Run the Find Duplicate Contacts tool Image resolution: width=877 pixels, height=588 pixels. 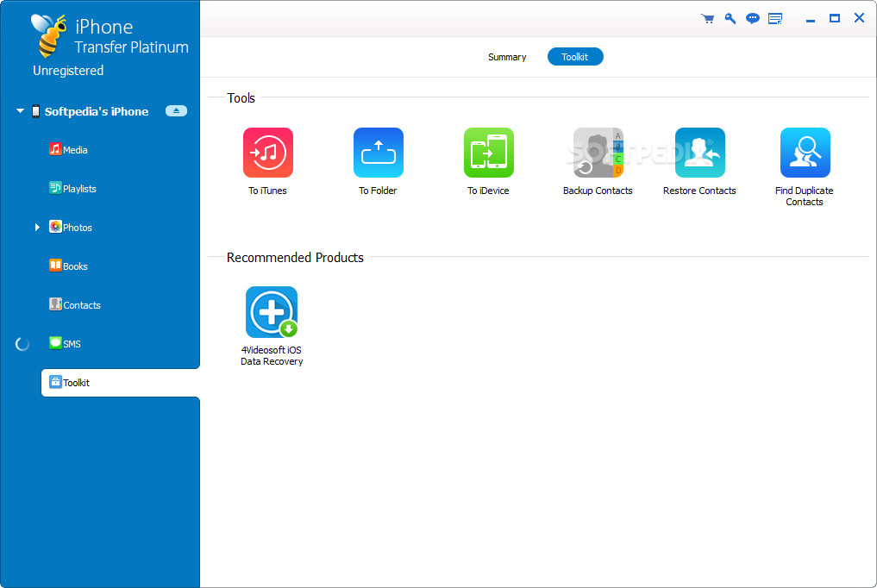coord(805,153)
